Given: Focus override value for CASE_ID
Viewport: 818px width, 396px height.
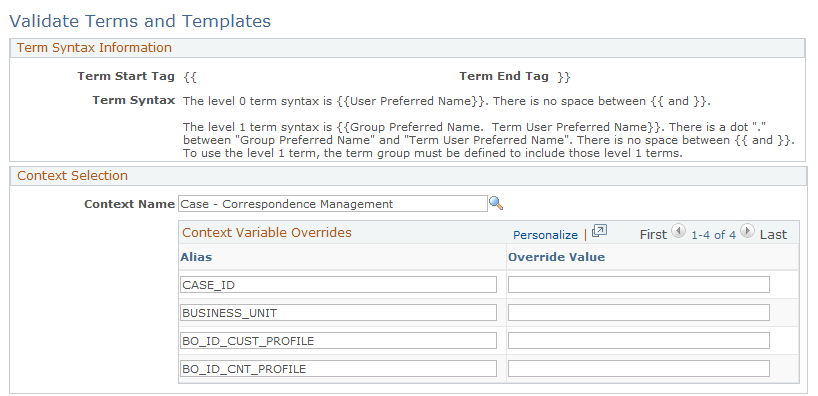Looking at the screenshot, I should coord(639,285).
